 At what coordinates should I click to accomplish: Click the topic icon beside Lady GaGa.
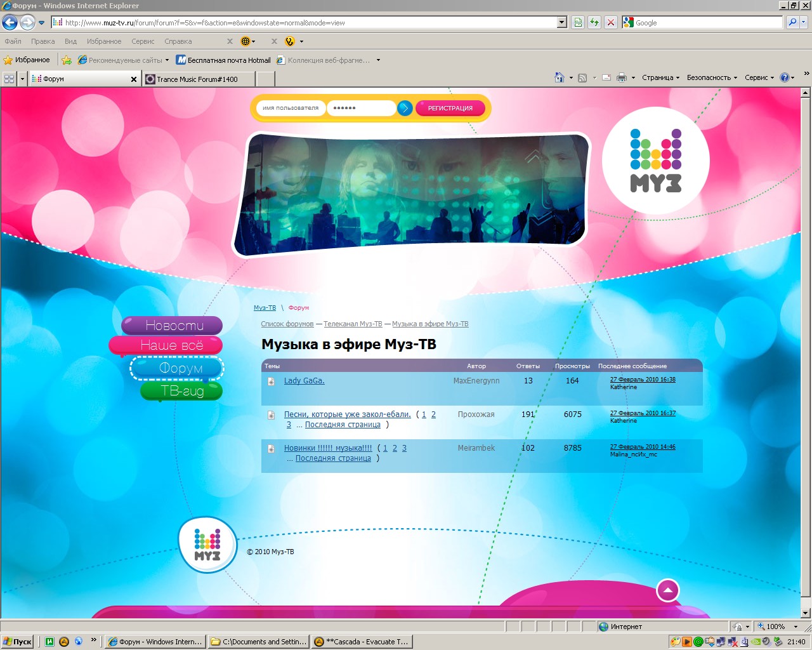click(x=271, y=381)
